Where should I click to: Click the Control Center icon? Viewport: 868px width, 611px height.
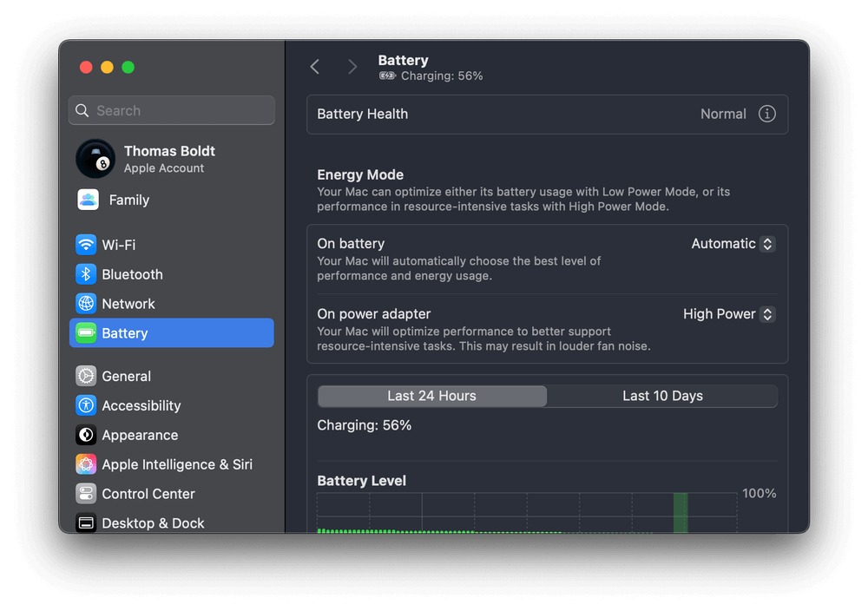86,494
